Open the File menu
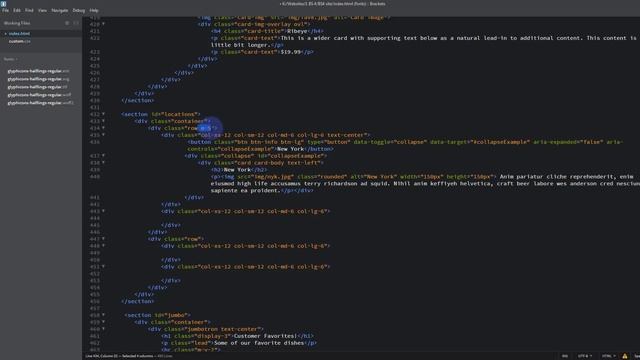 pyautogui.click(x=5, y=10)
